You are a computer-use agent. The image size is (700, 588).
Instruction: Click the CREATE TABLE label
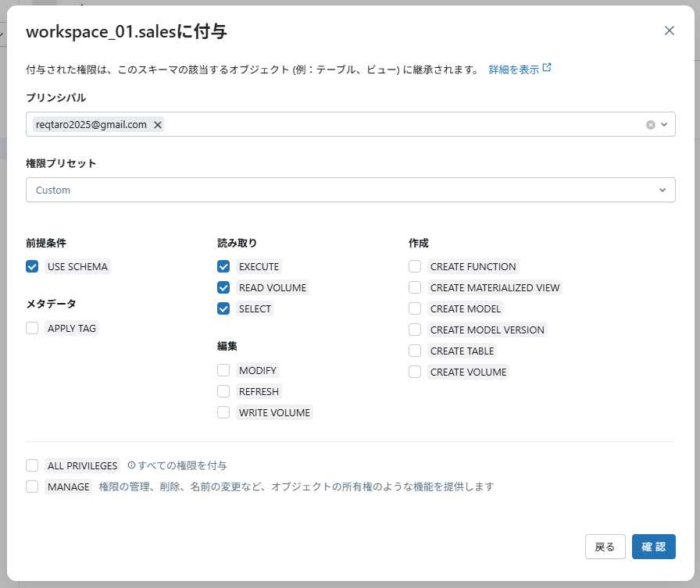tap(462, 351)
